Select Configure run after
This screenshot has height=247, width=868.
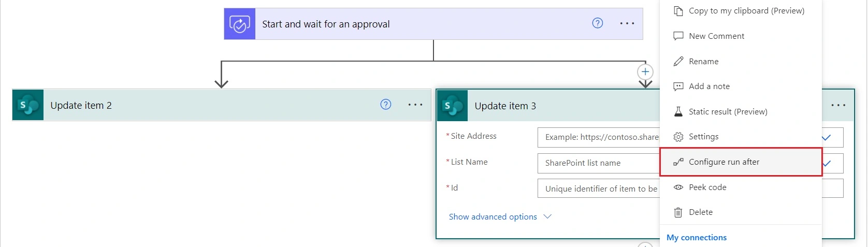741,162
